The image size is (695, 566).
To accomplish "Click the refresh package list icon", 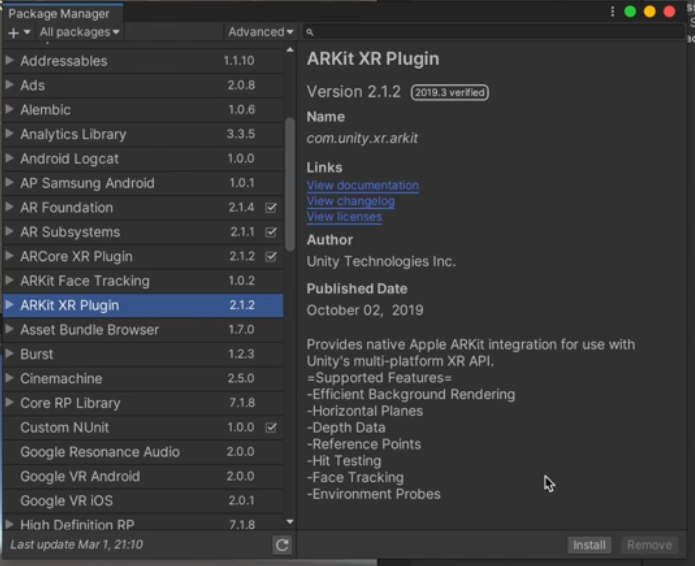I will tap(282, 545).
